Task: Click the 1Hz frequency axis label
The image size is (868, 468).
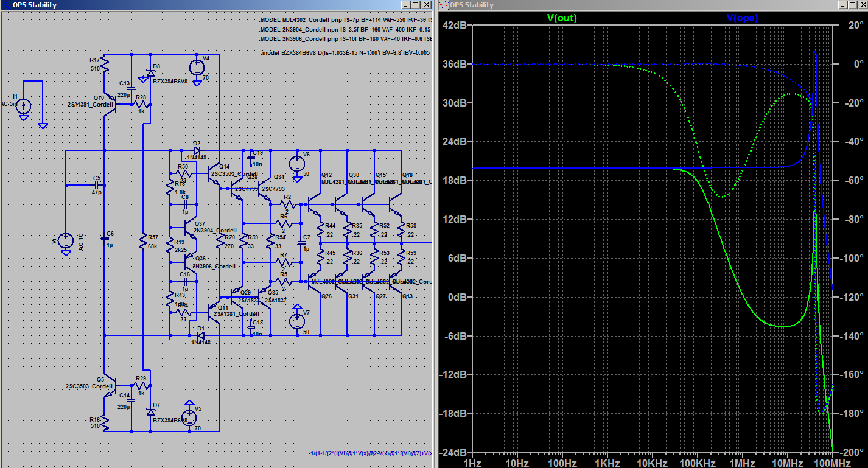Action: [472, 463]
